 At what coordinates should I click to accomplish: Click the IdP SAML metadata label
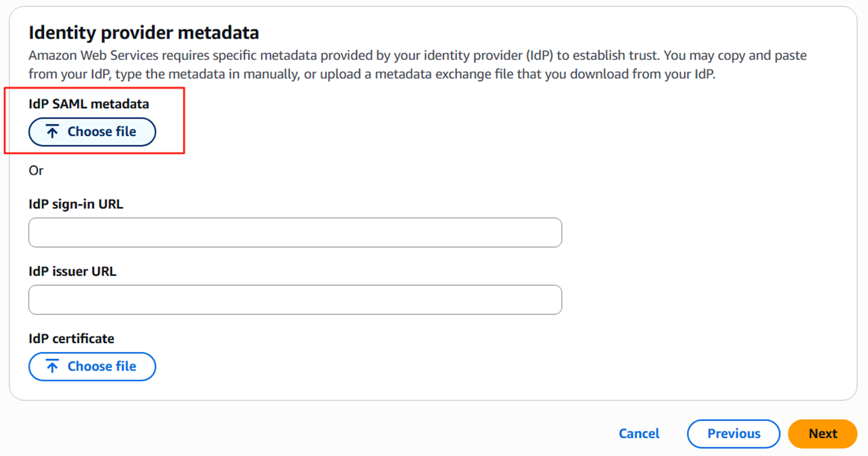(x=89, y=104)
